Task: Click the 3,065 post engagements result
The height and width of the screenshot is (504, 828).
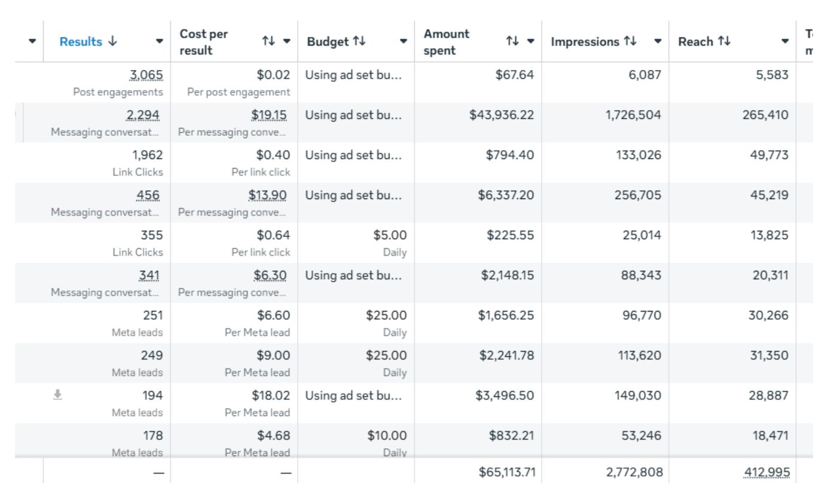Action: click(x=146, y=75)
